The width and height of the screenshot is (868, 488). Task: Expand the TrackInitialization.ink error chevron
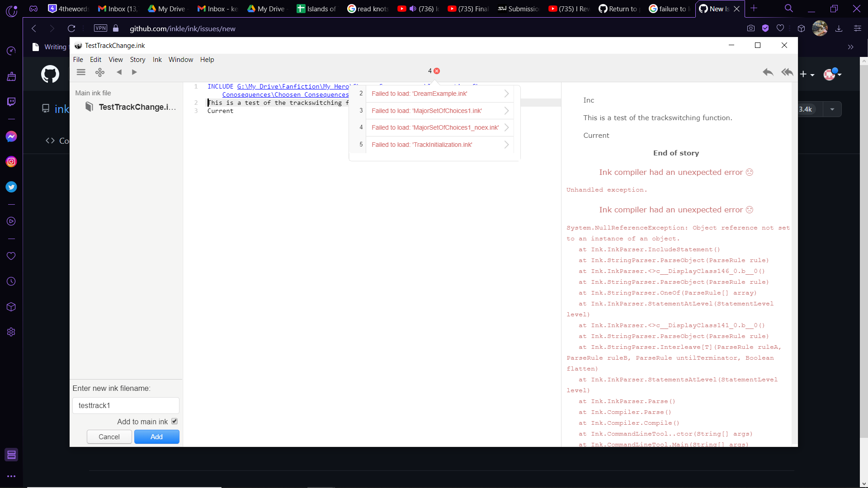(x=506, y=145)
